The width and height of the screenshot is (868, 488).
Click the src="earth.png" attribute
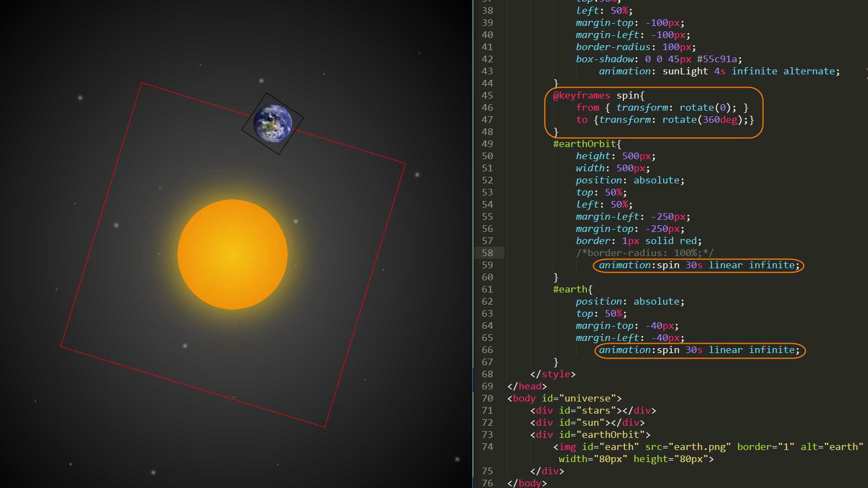(x=688, y=447)
